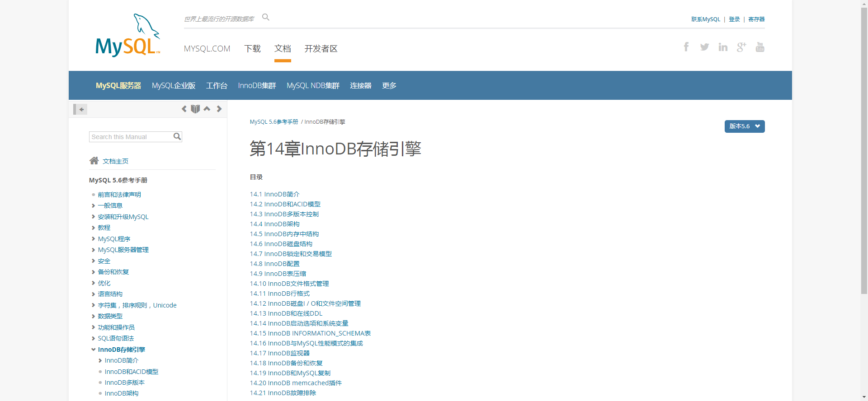Open MySQL's YouTube channel icon
The height and width of the screenshot is (401, 868).
coord(760,47)
